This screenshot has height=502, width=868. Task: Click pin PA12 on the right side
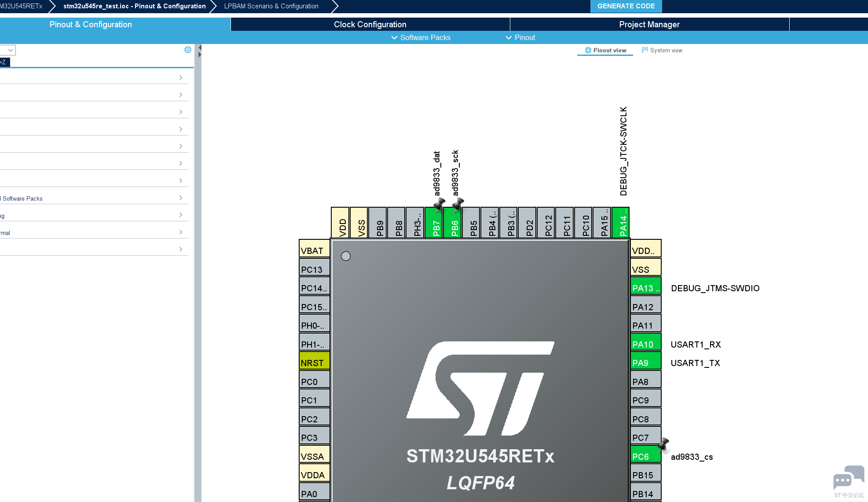(646, 304)
